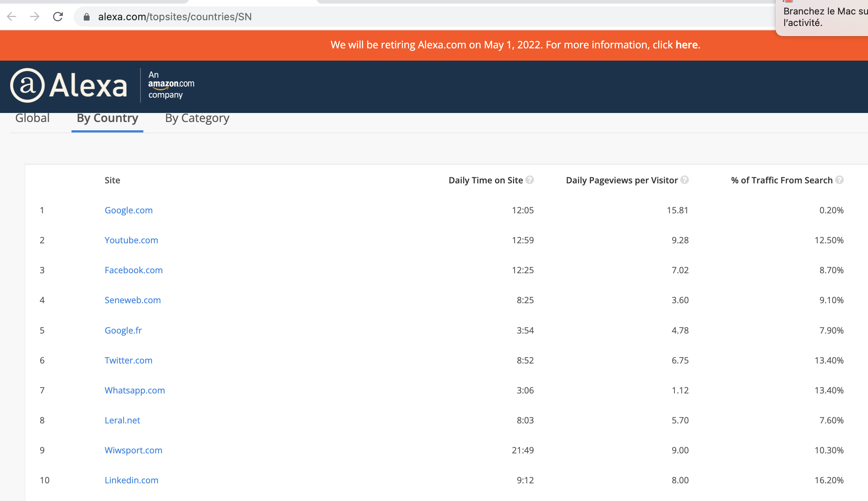Click the Site column header
The width and height of the screenshot is (868, 501).
(x=112, y=180)
